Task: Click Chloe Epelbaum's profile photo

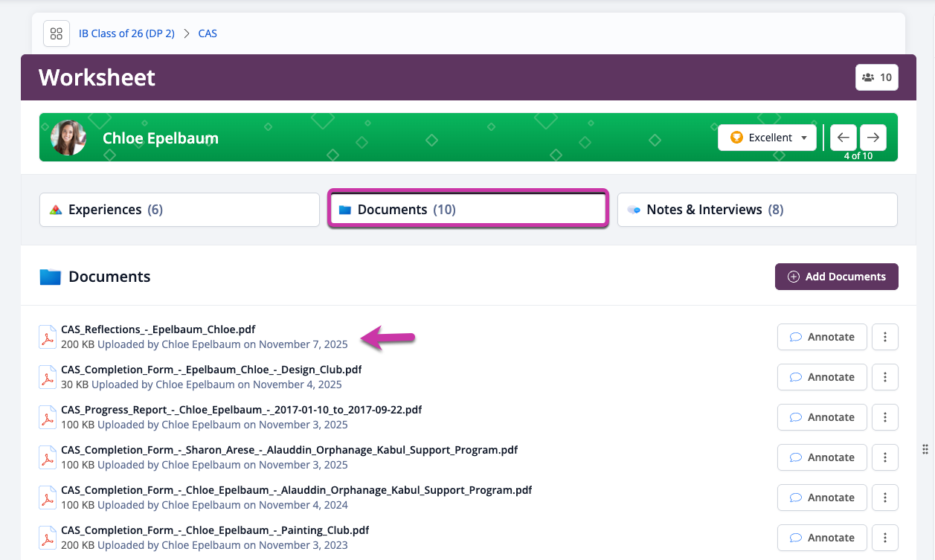Action: (x=68, y=138)
